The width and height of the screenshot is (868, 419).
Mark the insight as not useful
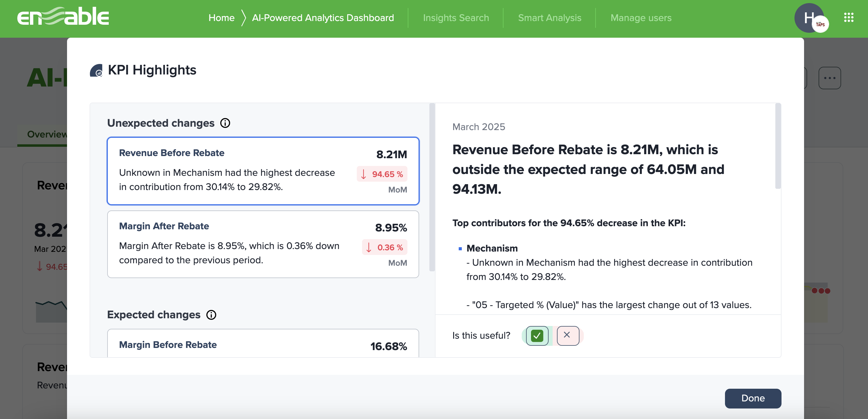click(x=567, y=335)
